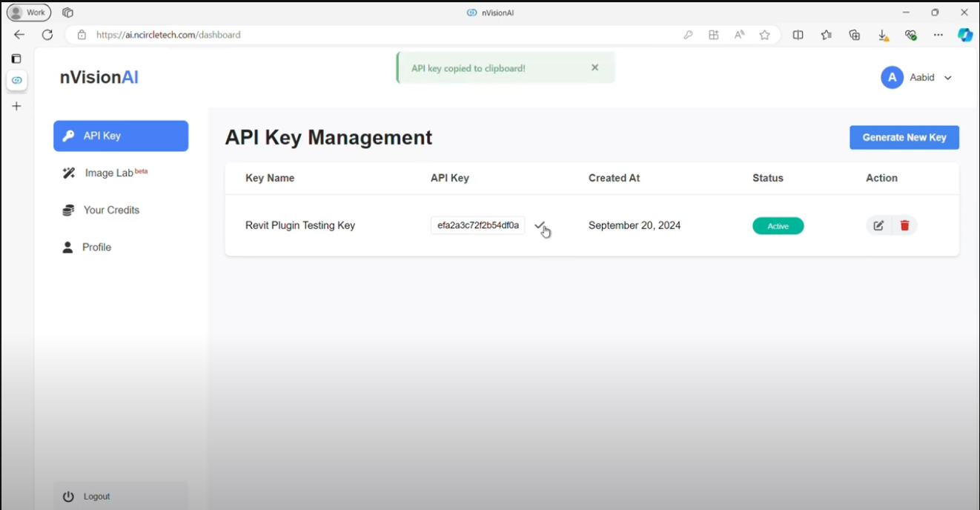Open the API Key sidebar section
The image size is (980, 510).
click(121, 136)
